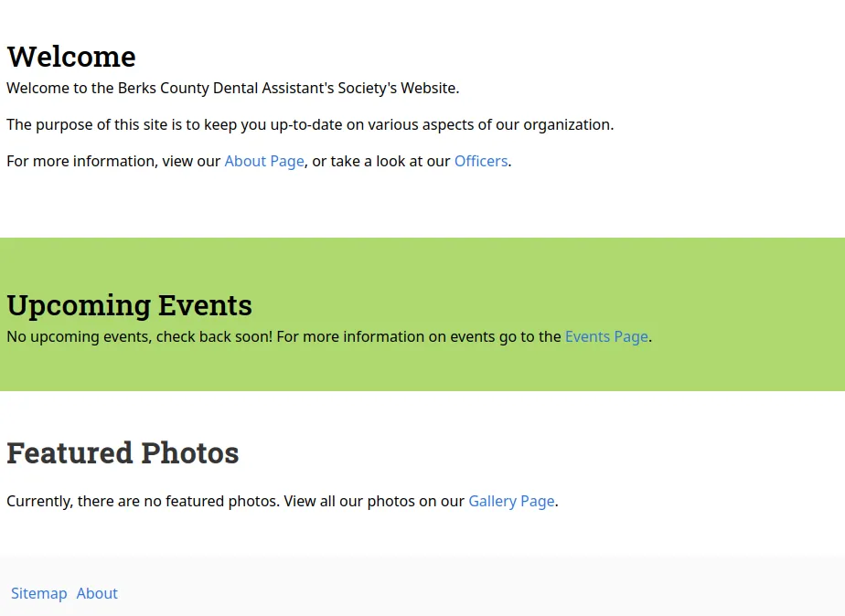
Task: Click 'View all our photos on our' text
Action: (x=373, y=502)
